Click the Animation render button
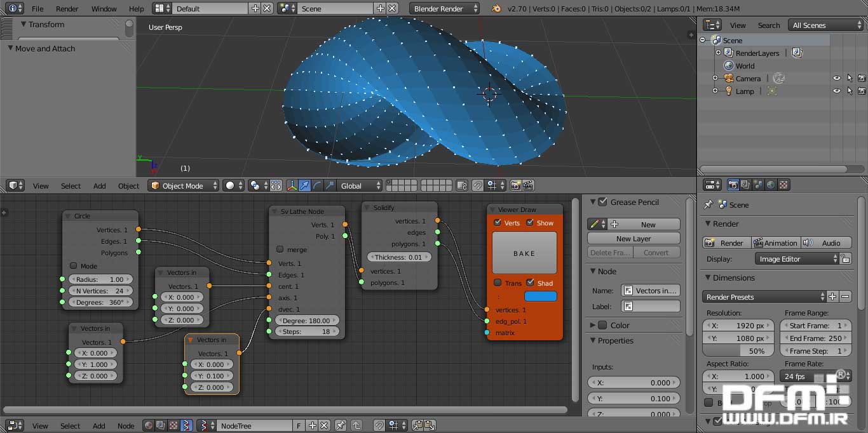This screenshot has width=868, height=433. pyautogui.click(x=775, y=243)
